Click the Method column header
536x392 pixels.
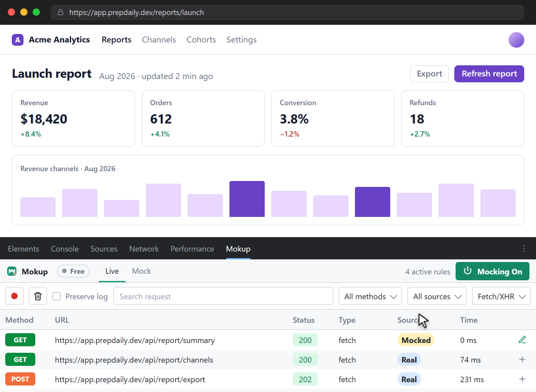(x=19, y=320)
